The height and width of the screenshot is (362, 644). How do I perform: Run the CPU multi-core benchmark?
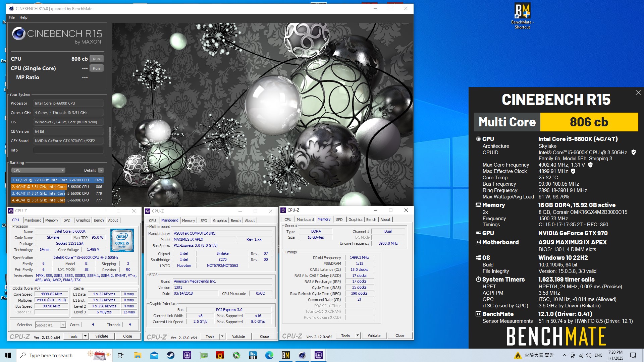click(x=97, y=59)
